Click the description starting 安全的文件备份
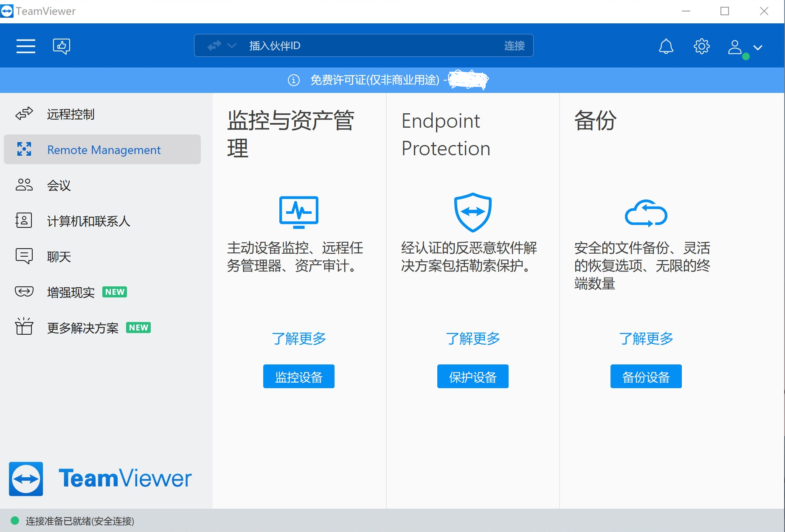The height and width of the screenshot is (532, 785). 642,266
